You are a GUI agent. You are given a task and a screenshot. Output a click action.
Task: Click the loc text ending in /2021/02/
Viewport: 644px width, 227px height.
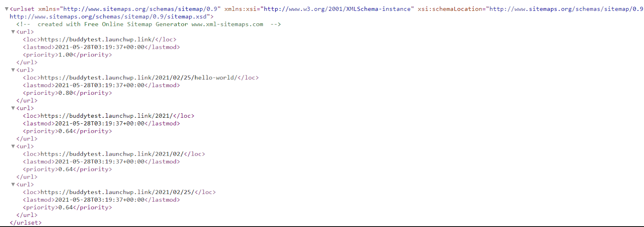(x=112, y=154)
